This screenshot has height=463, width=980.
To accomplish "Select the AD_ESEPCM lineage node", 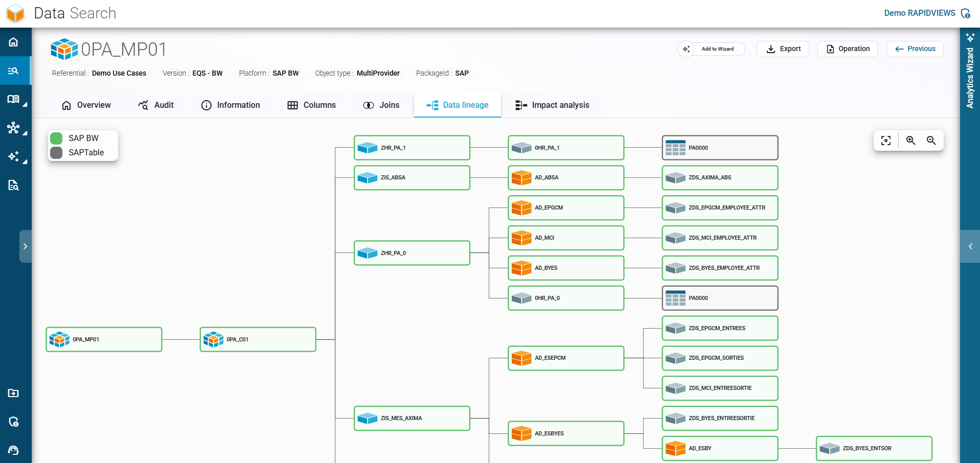I will point(566,358).
